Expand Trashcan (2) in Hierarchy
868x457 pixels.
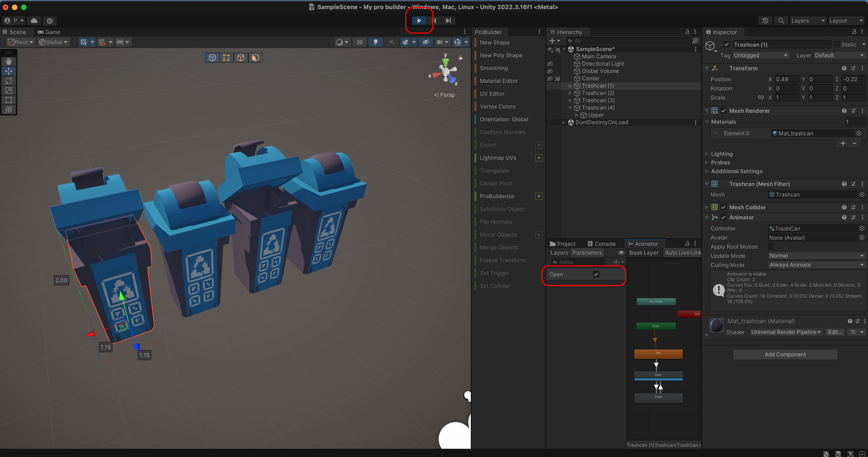pyautogui.click(x=570, y=93)
